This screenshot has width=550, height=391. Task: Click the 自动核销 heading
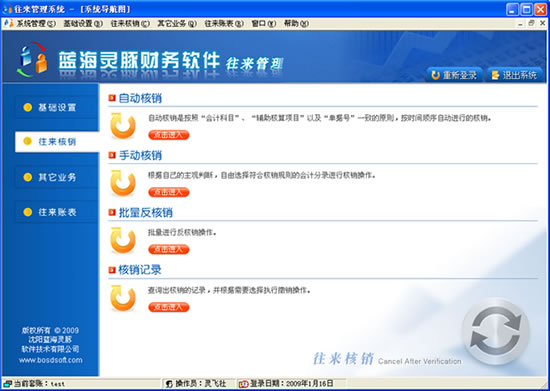[140, 98]
